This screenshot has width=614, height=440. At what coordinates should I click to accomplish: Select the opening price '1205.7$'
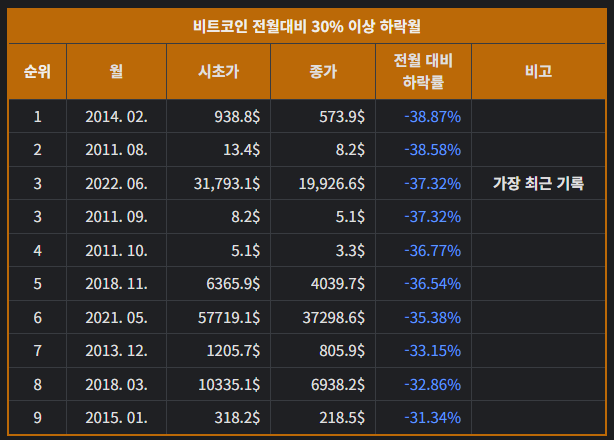coord(233,351)
